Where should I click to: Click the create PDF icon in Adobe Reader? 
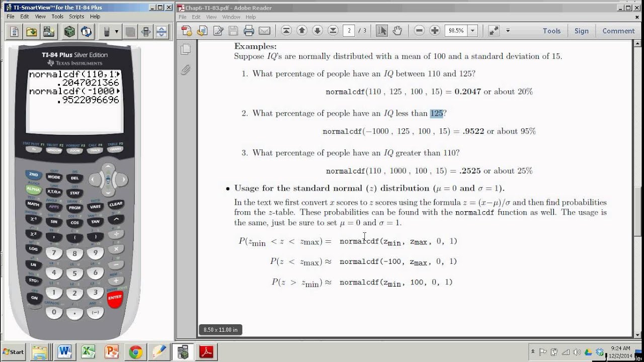[187, 31]
